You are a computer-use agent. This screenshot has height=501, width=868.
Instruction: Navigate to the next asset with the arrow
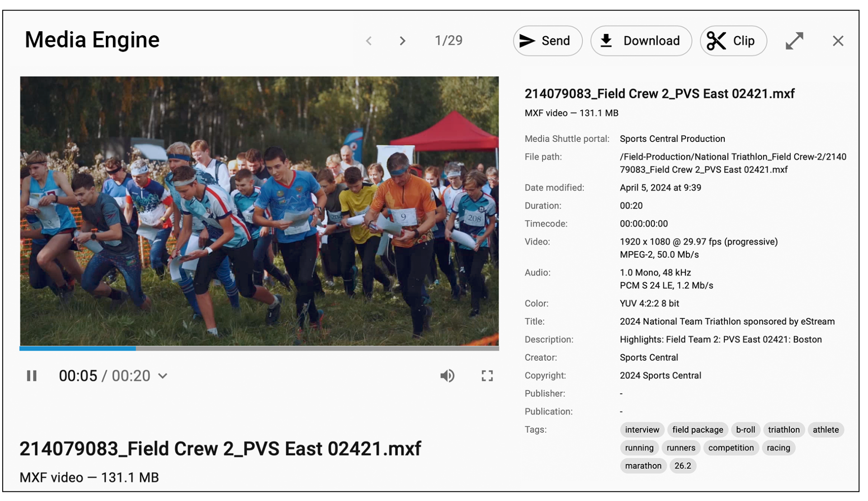click(x=402, y=41)
